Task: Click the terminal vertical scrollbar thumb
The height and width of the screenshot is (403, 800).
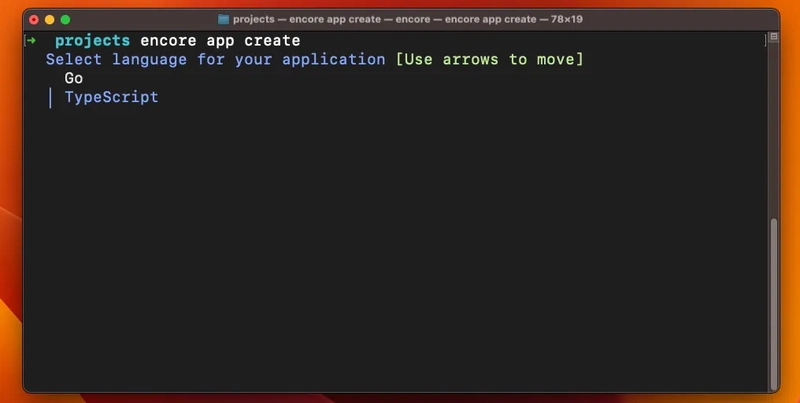Action: [774, 304]
